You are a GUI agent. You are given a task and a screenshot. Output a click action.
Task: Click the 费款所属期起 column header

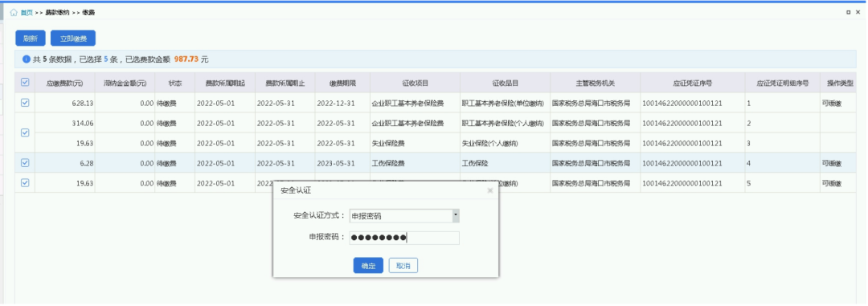click(x=225, y=83)
